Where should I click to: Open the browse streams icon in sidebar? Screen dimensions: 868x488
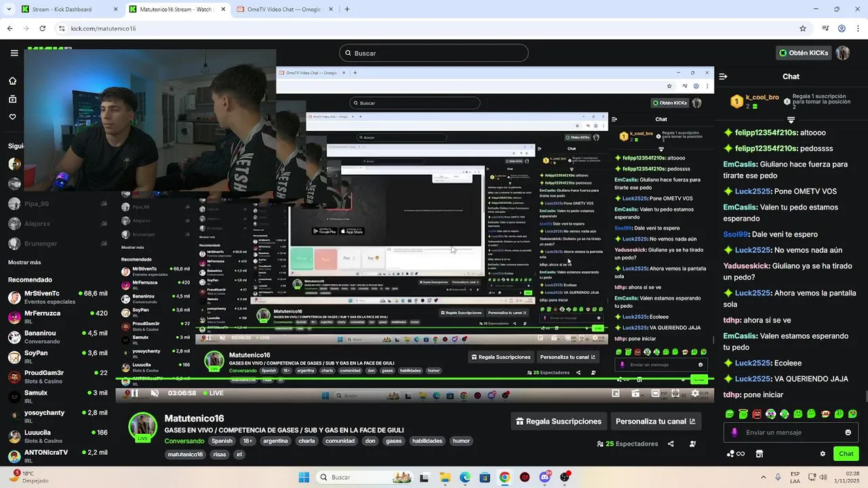12,99
